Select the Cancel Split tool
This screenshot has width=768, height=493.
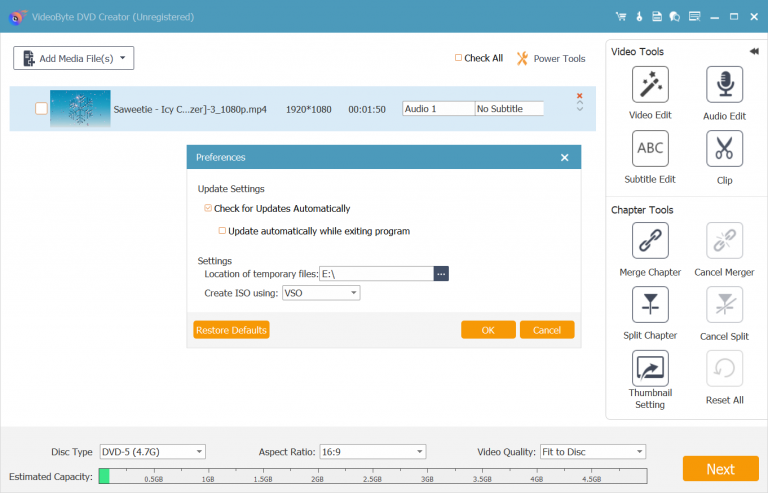(x=724, y=305)
